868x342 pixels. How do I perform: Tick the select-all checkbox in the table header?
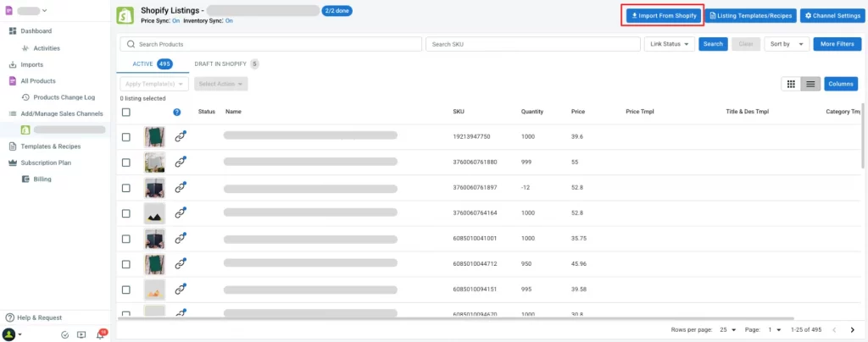(x=126, y=112)
